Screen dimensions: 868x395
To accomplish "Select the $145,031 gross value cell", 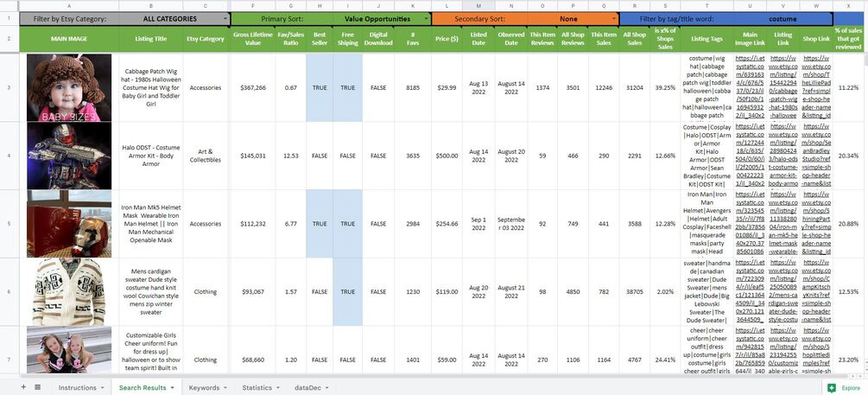I will click(253, 156).
